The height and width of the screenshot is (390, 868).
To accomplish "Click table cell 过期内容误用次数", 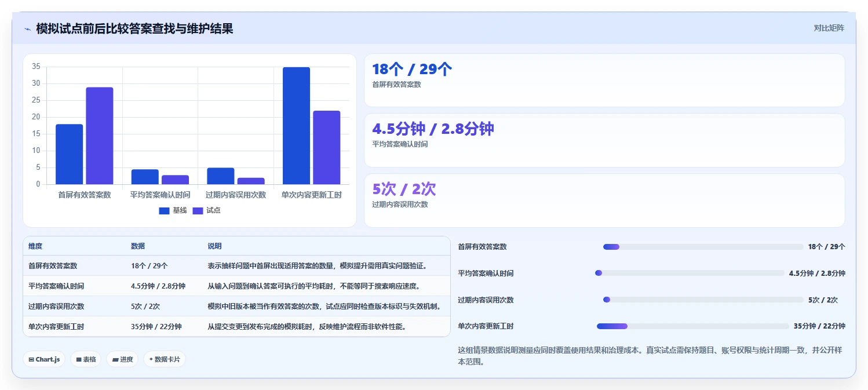I will (x=56, y=307).
